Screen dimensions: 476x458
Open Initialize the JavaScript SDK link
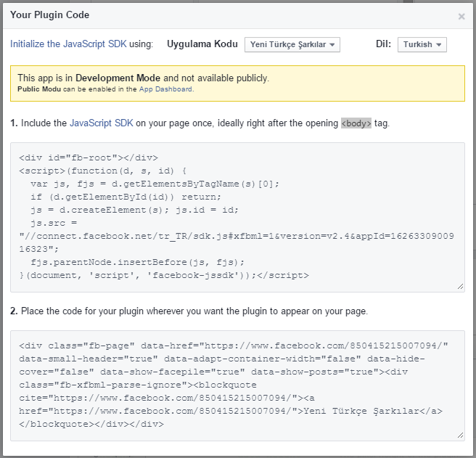point(68,44)
